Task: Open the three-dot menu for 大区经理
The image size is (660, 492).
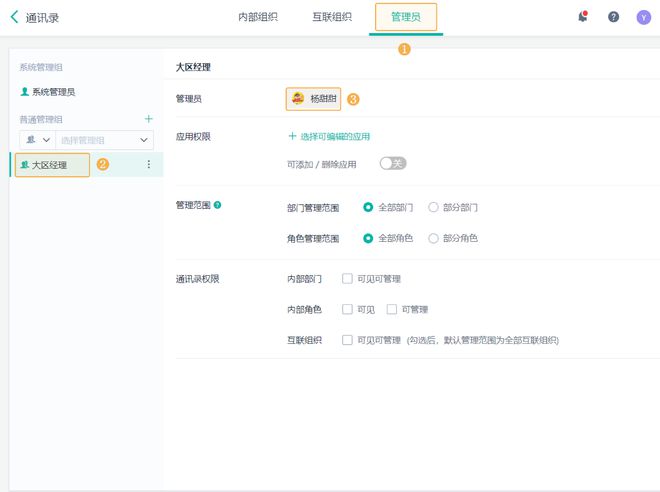Action: pyautogui.click(x=149, y=165)
